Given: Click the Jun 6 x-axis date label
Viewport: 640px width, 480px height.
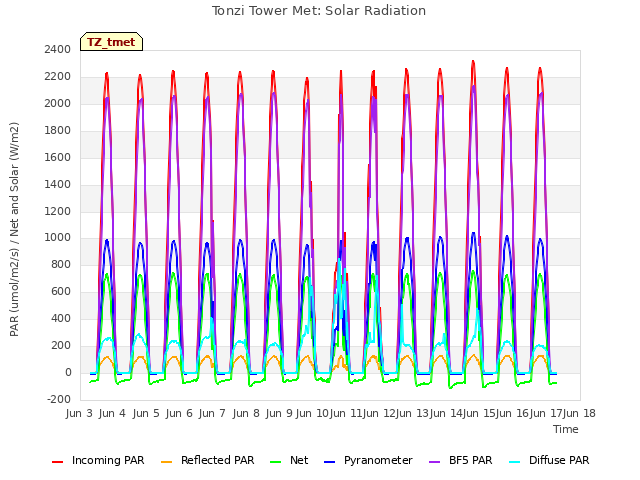Looking at the screenshot, I should [x=179, y=413].
